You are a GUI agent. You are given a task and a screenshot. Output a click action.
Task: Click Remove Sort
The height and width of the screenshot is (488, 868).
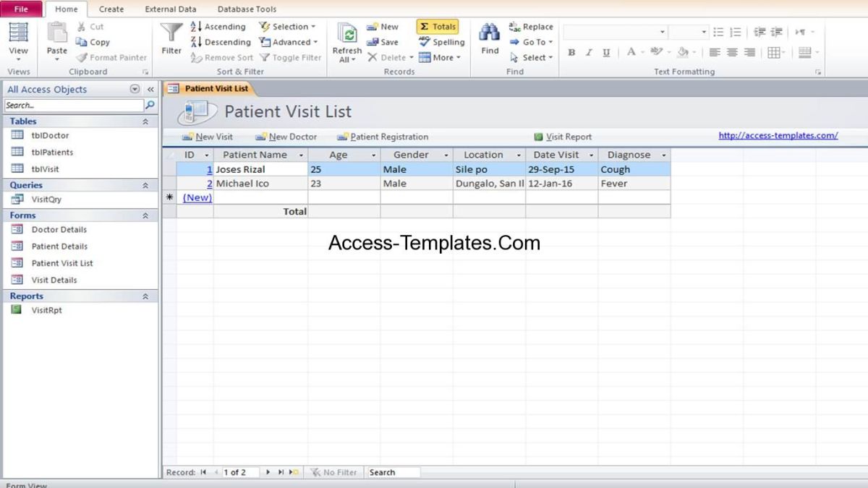(x=221, y=57)
